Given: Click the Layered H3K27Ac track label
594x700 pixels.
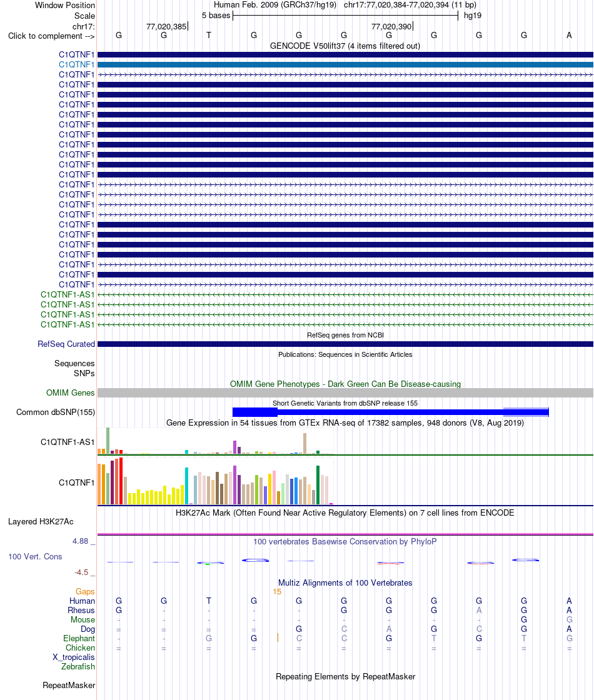Looking at the screenshot, I should point(41,521).
